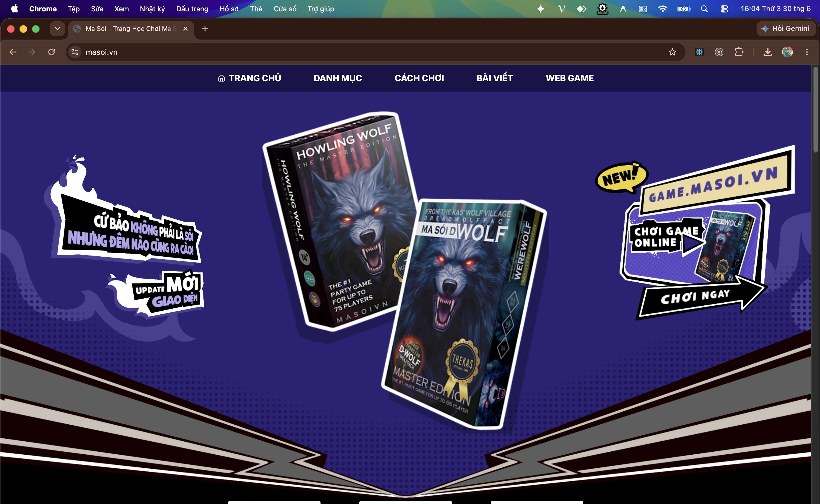
Task: Open the React DevTools extension icon
Action: pyautogui.click(x=700, y=52)
